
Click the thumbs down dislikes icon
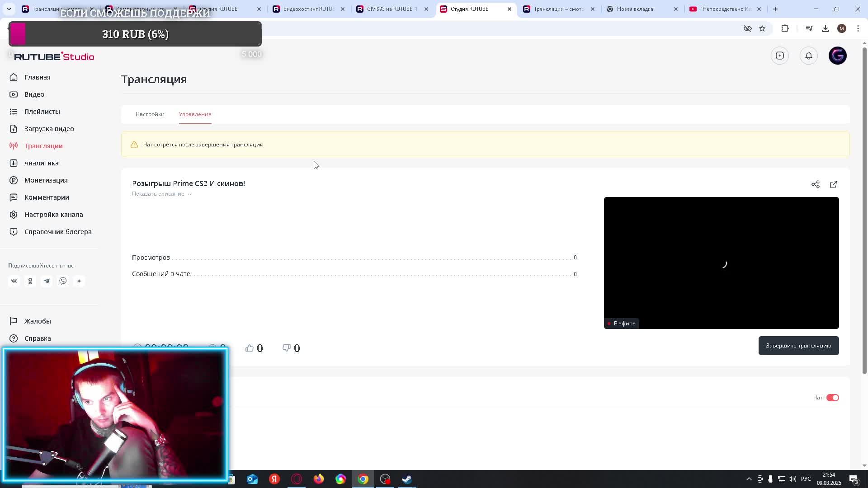(287, 348)
